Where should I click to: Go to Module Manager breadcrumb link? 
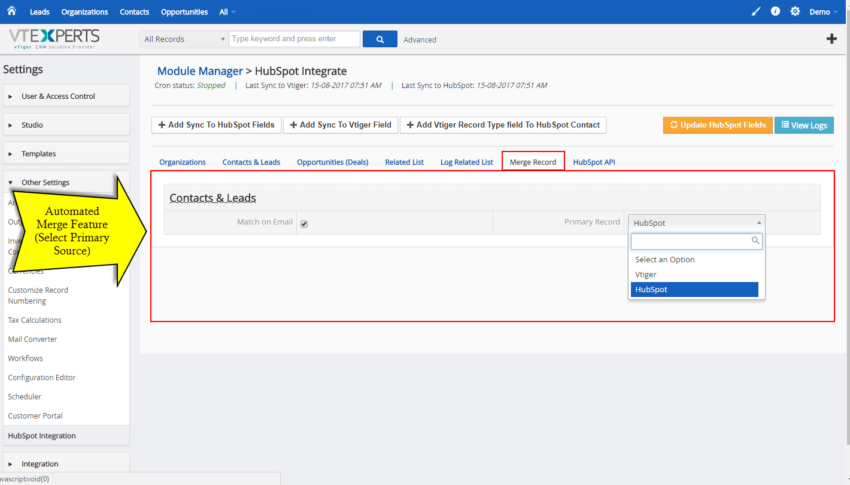point(199,71)
